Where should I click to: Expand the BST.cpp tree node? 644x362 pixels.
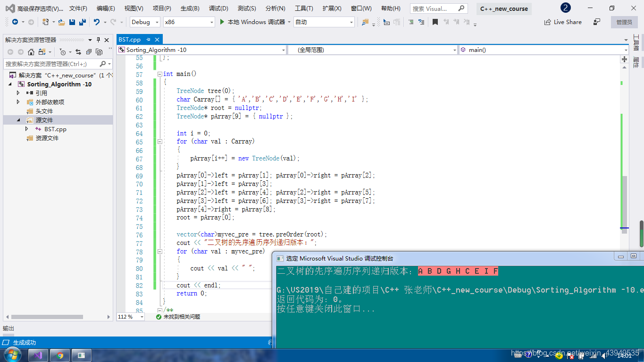point(27,129)
